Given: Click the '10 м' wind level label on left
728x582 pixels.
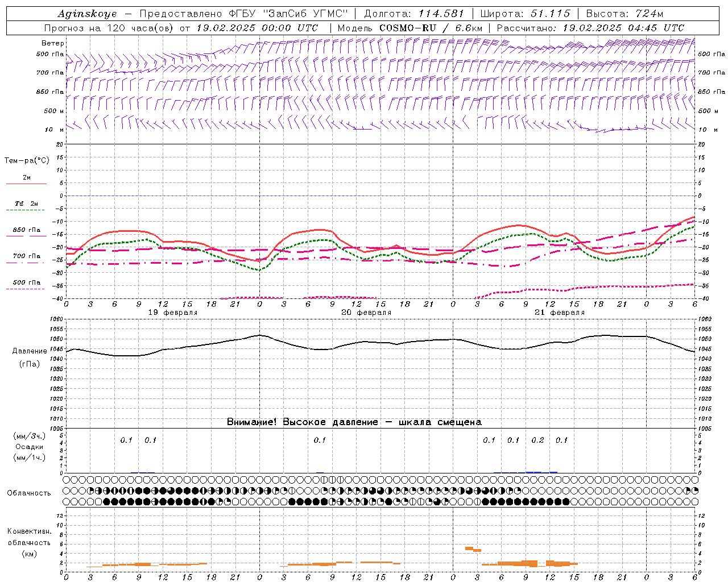Looking at the screenshot, I should click(x=54, y=130).
